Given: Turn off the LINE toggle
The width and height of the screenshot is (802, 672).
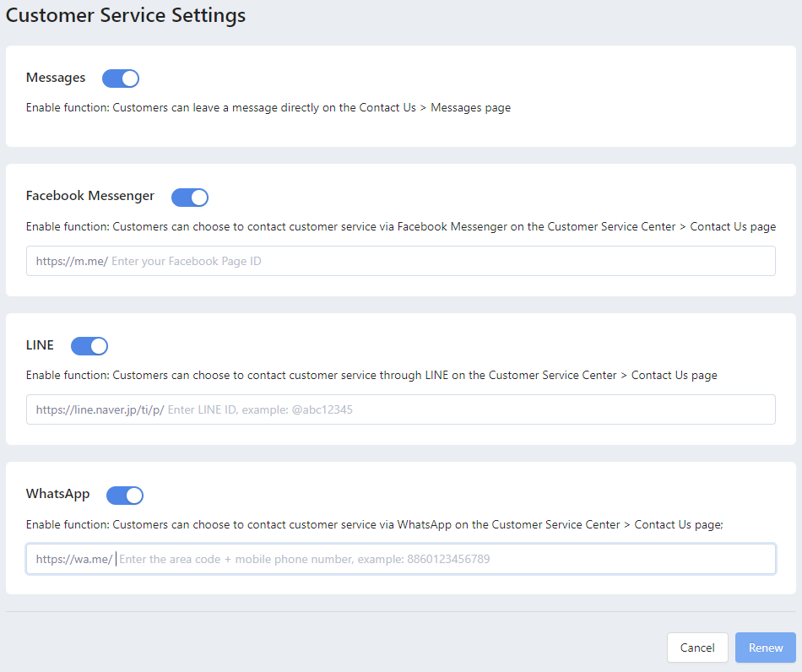Looking at the screenshot, I should (89, 346).
